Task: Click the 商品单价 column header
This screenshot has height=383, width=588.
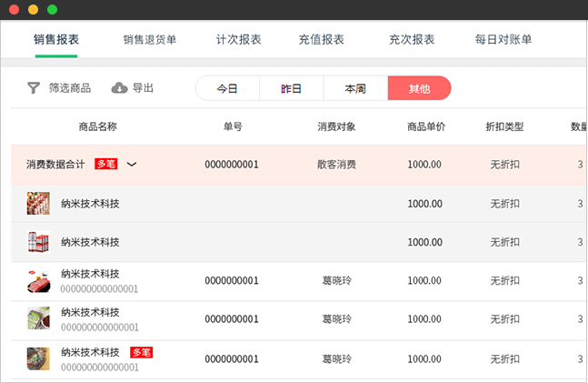Action: click(x=426, y=126)
